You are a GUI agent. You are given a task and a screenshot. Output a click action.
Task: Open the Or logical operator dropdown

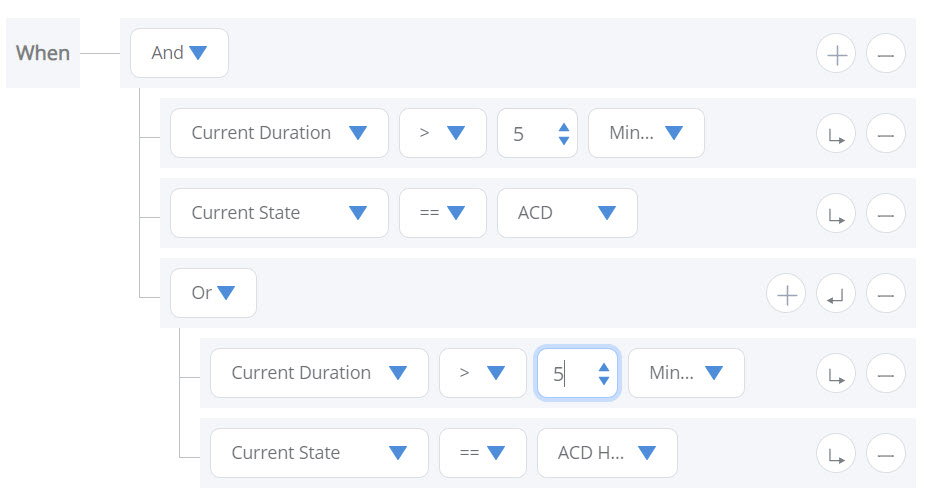[213, 293]
